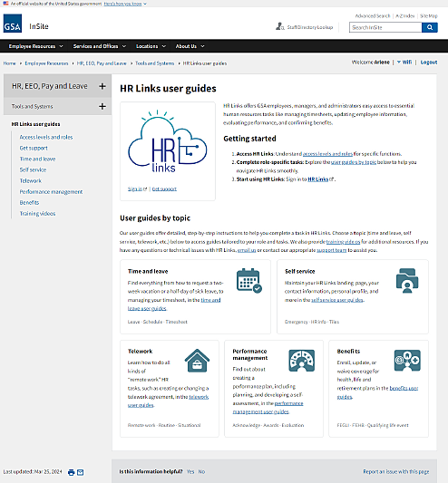
Task: Open self service user guides link
Action: 337,300
